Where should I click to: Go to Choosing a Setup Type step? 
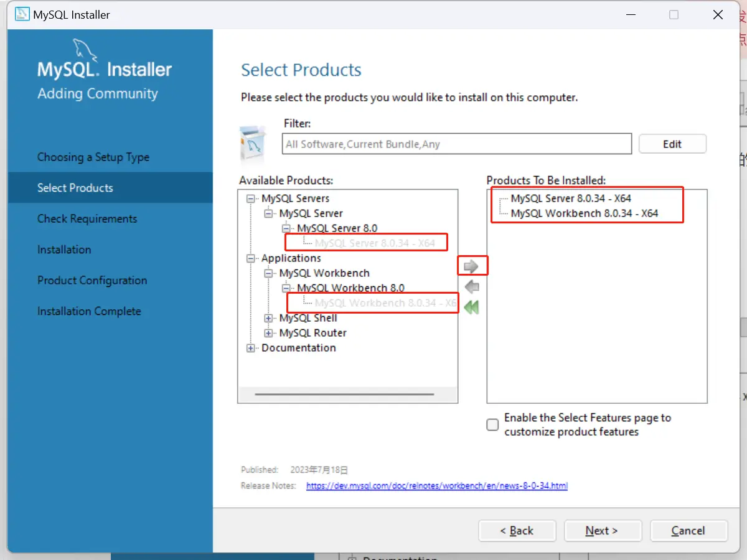tap(93, 157)
